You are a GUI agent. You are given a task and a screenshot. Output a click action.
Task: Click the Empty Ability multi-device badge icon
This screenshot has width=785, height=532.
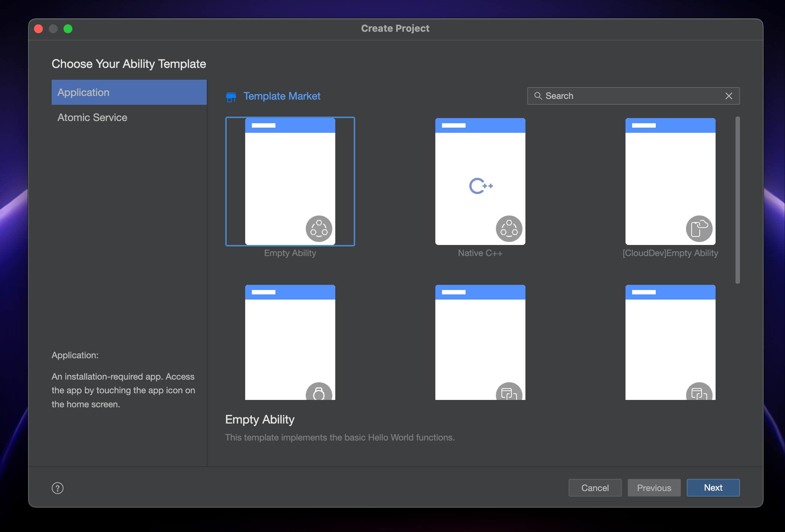319,229
